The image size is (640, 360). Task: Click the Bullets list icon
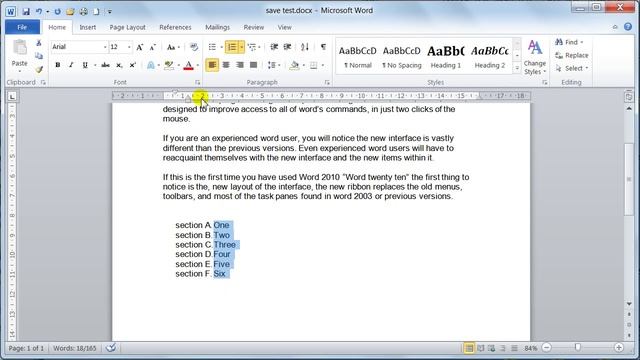[212, 47]
